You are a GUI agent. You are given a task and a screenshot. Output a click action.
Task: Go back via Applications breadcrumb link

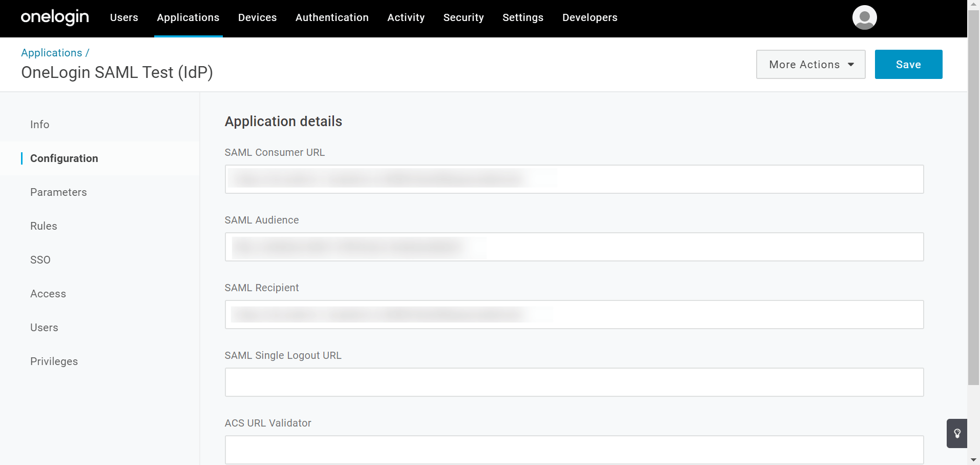click(51, 53)
